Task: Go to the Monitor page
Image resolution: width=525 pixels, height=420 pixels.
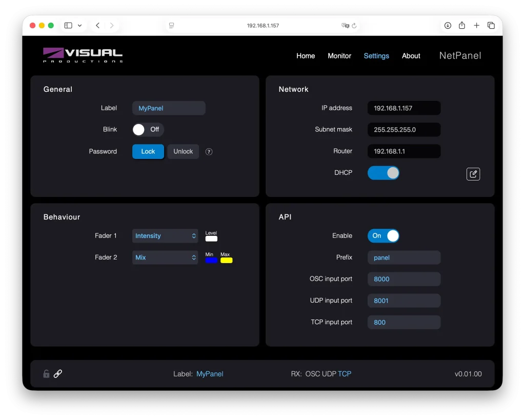Action: click(x=339, y=56)
